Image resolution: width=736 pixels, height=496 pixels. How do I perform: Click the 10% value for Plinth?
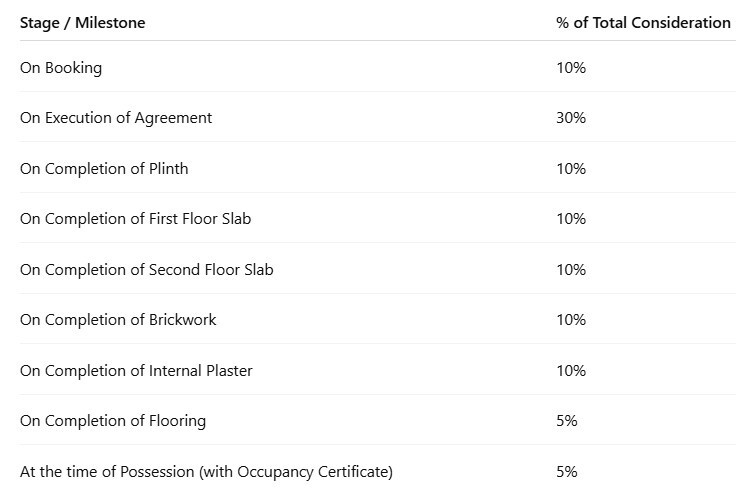coord(571,168)
